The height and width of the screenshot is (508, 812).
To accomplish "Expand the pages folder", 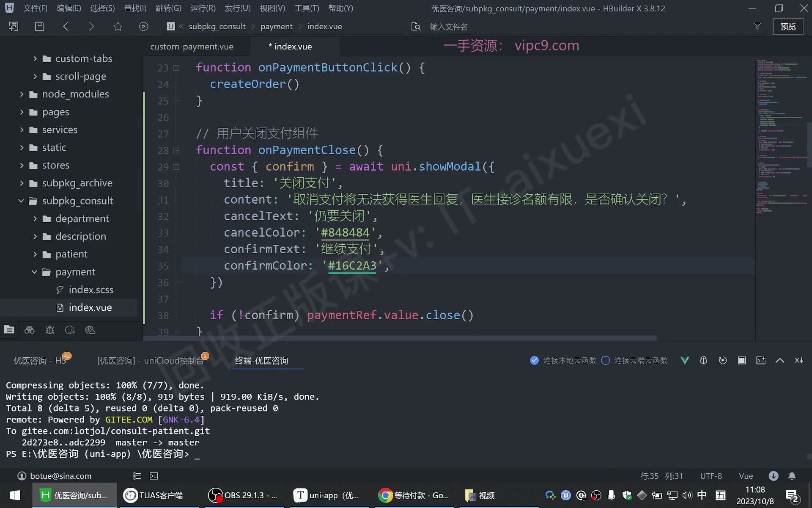I will pos(22,112).
